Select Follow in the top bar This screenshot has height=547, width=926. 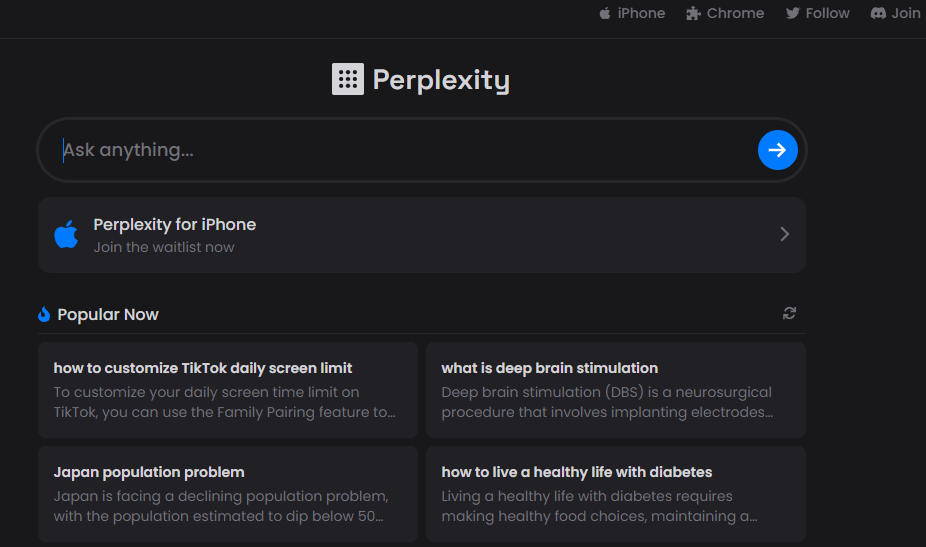pos(817,13)
